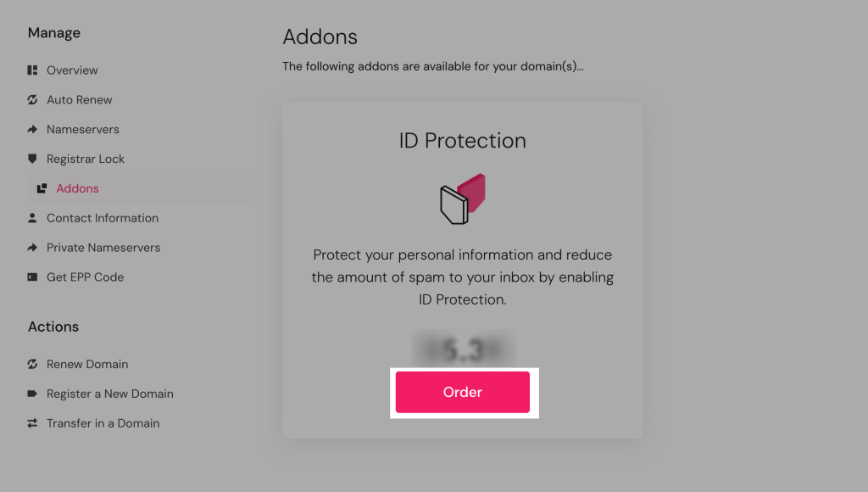
Task: Click the Overview dashboard icon
Action: [x=32, y=70]
